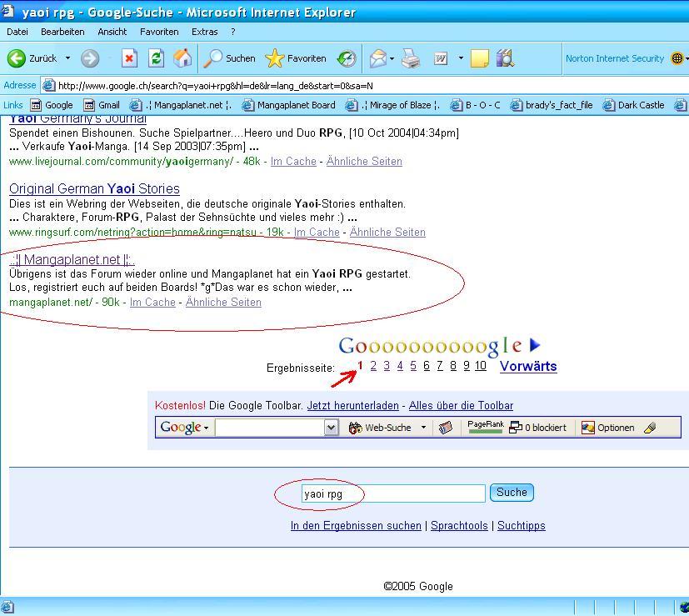Open the B - O - C favorite link
Image resolution: width=689 pixels, height=616 pixels.
tap(476, 105)
